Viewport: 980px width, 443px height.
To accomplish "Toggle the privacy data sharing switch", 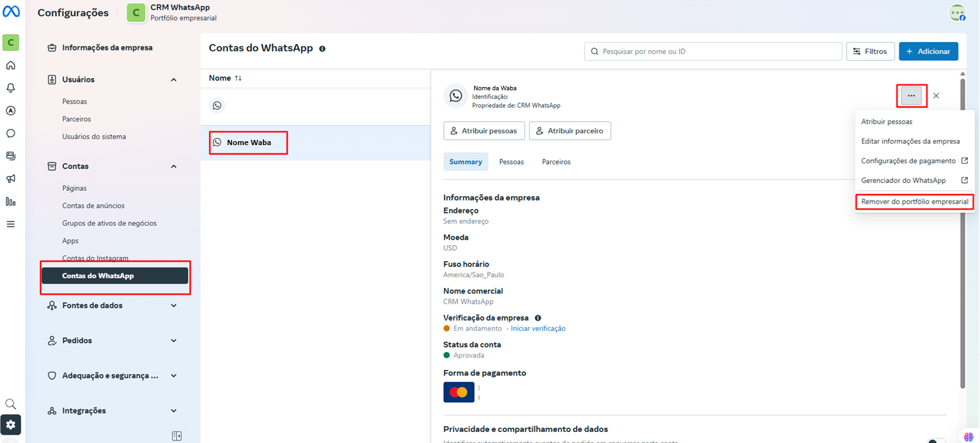I will [936, 441].
